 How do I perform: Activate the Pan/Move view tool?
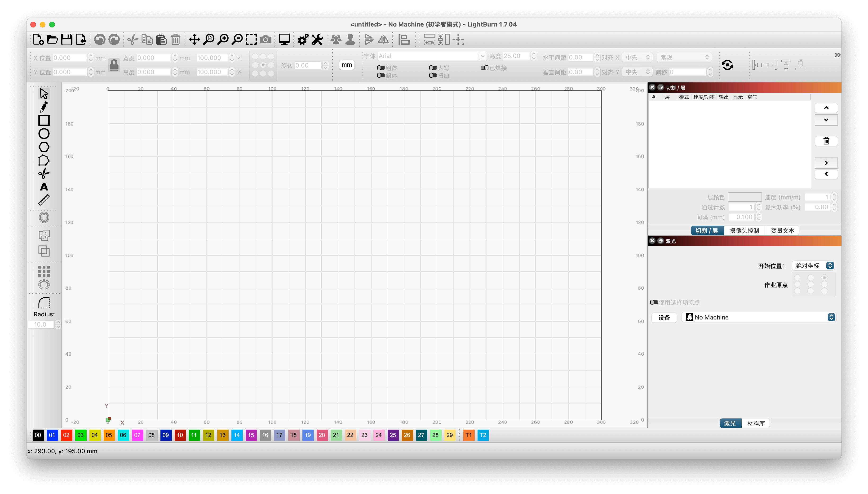coord(194,40)
